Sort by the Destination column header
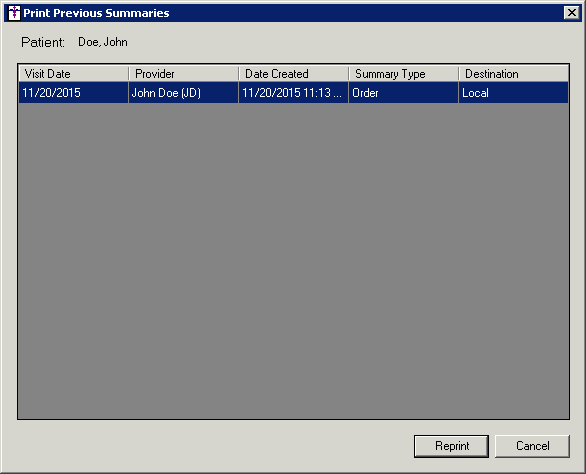The width and height of the screenshot is (586, 474). tap(513, 74)
